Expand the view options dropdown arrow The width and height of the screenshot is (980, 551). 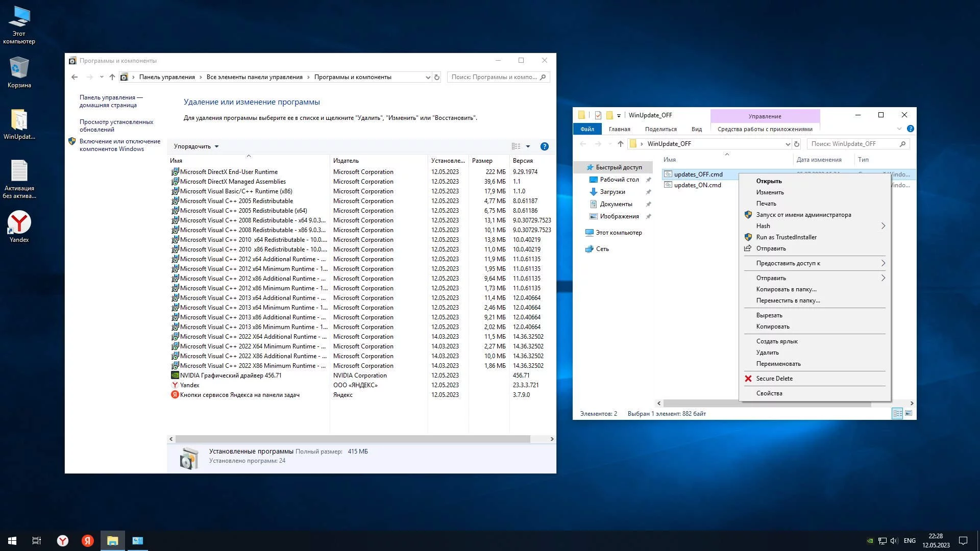528,146
